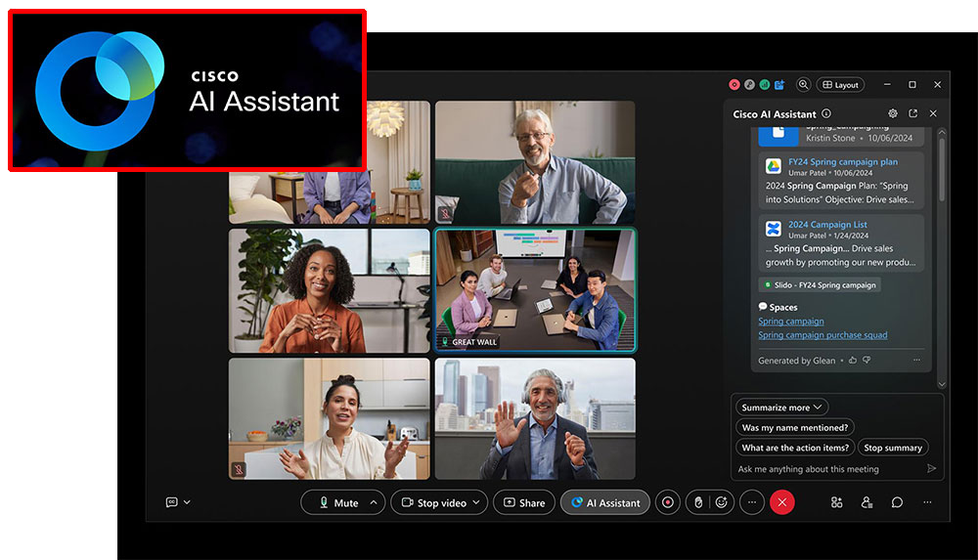Pop out the AI Assistant panel
The image size is (978, 560).
[913, 113]
